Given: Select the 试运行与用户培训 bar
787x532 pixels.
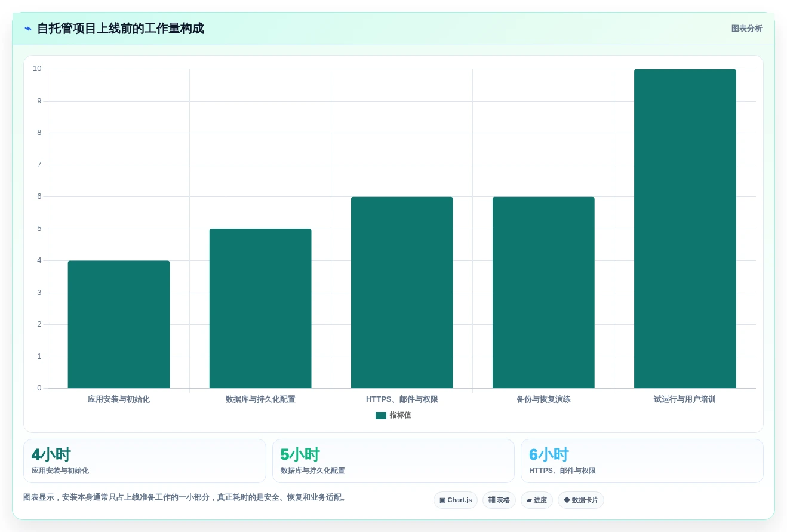Looking at the screenshot, I should coord(685,229).
